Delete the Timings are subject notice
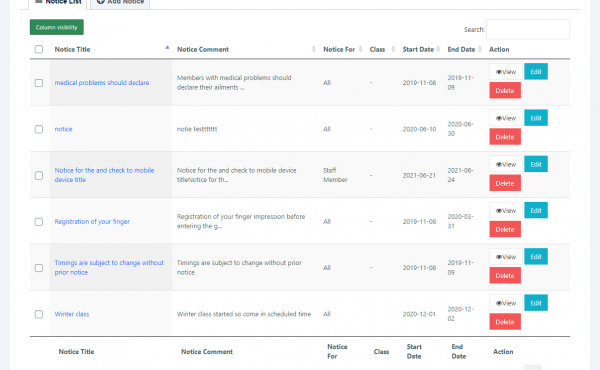The height and width of the screenshot is (370, 600). point(505,275)
